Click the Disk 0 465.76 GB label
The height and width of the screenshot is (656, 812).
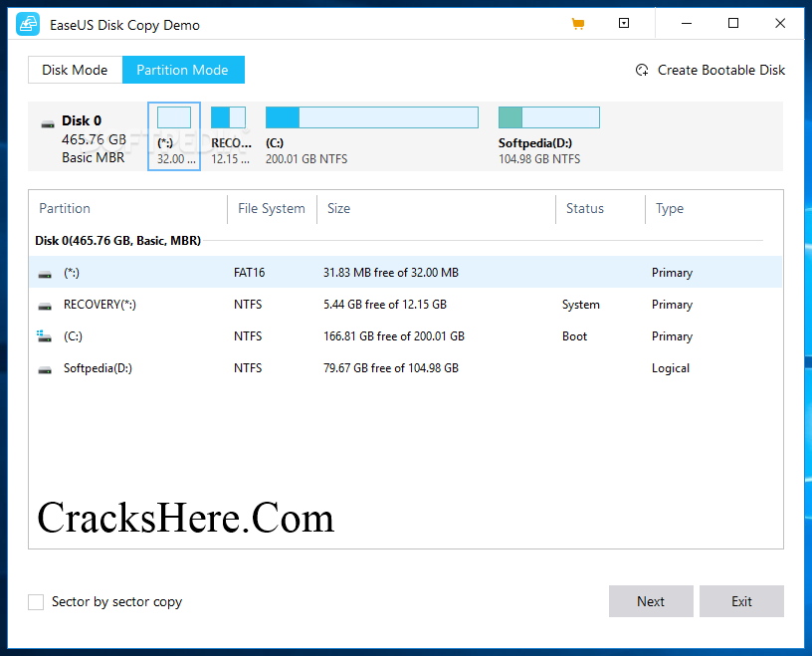94,139
